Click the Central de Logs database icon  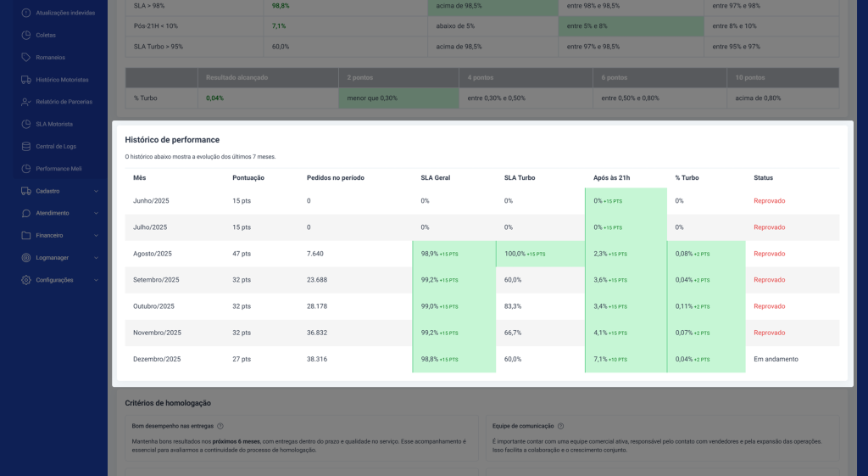26,146
